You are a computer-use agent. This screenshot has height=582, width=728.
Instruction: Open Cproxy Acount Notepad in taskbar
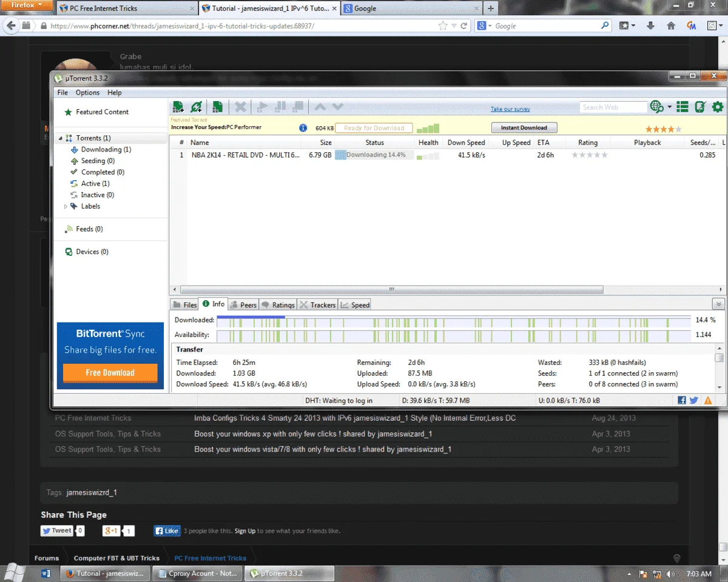coord(197,574)
